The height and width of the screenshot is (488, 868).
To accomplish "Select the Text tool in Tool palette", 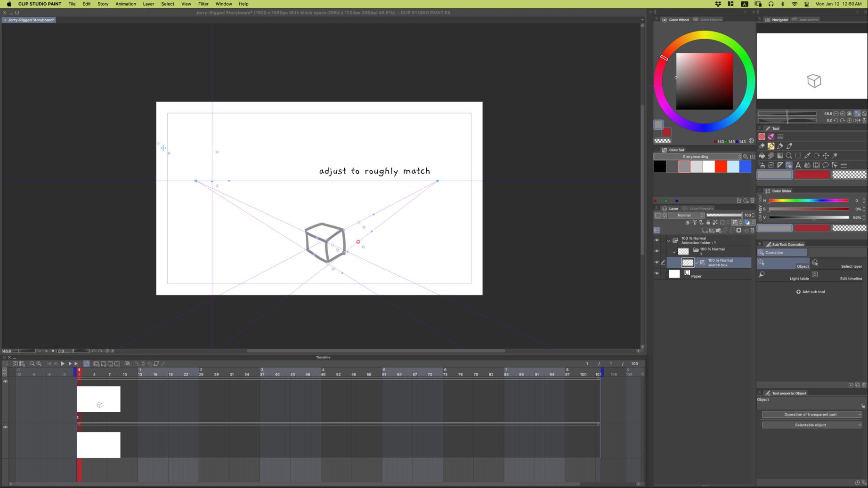I will 798,165.
